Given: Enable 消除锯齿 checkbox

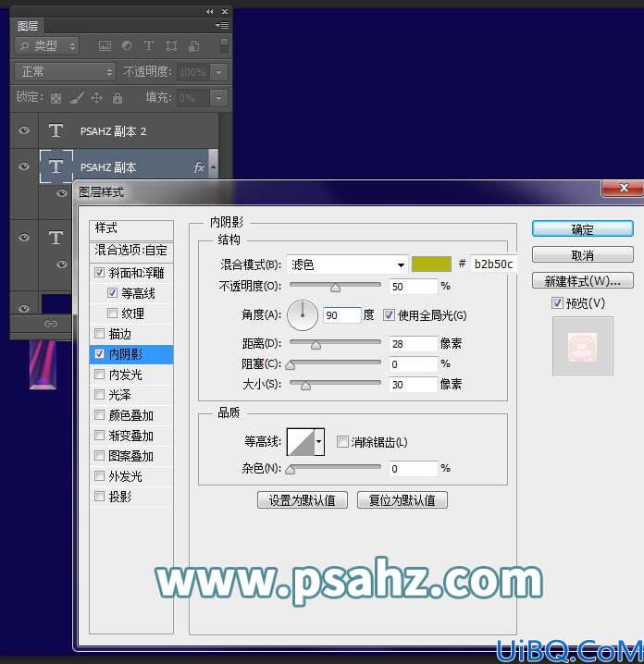Looking at the screenshot, I should (x=342, y=442).
